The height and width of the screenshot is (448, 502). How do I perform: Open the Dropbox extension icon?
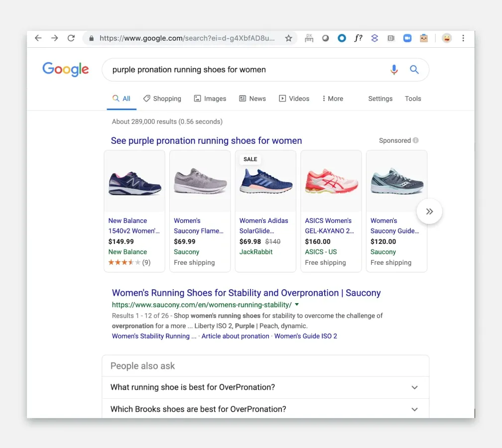(x=375, y=38)
